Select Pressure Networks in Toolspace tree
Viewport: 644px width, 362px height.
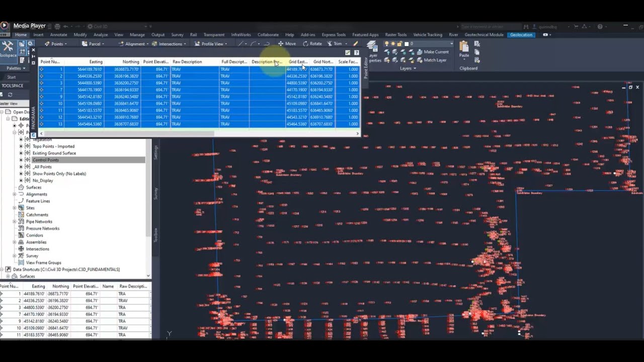point(43,228)
